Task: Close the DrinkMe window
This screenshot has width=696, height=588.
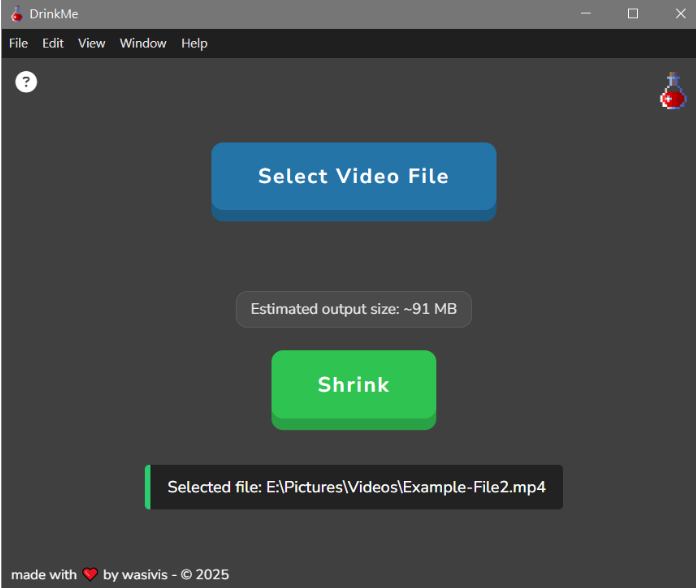Action: point(679,14)
